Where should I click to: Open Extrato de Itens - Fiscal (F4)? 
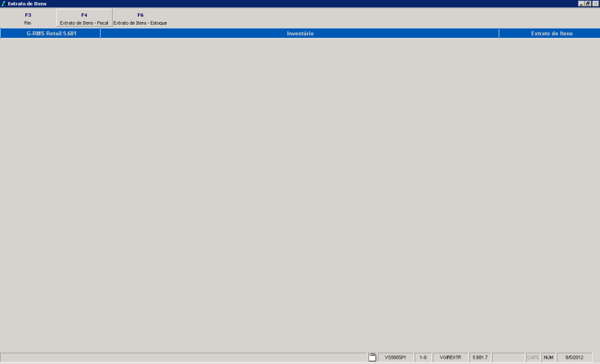click(x=84, y=19)
